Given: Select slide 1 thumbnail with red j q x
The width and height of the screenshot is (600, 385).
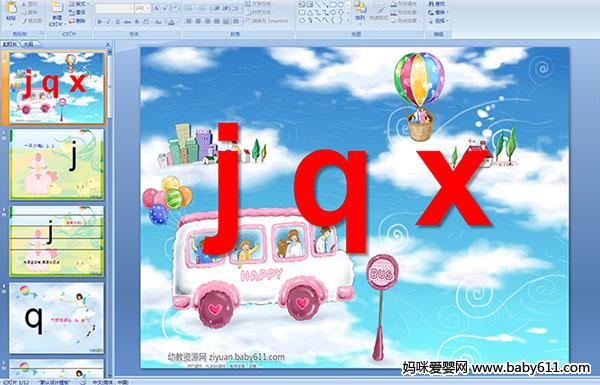Looking at the screenshot, I should pyautogui.click(x=57, y=88).
